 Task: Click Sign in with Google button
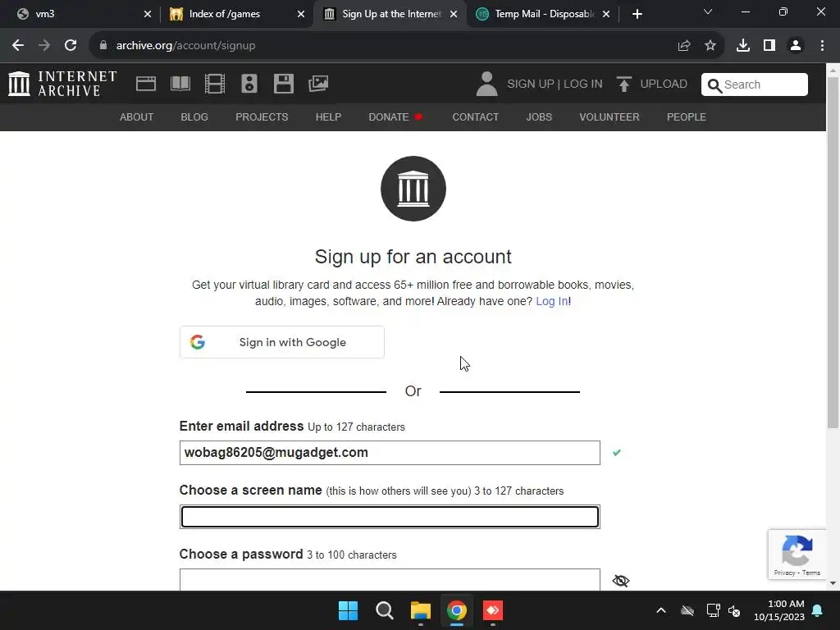[282, 342]
